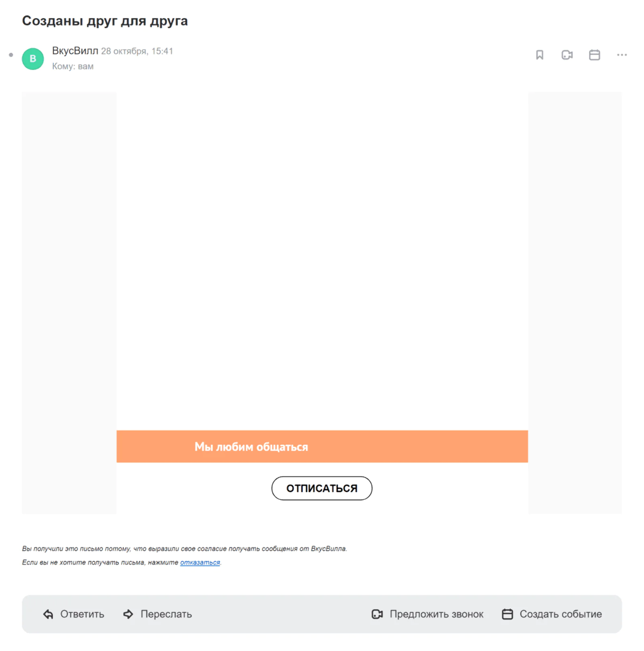Click the ОТПИСАТЬСЯ button
Viewport: 644px width, 651px height.
tap(322, 488)
